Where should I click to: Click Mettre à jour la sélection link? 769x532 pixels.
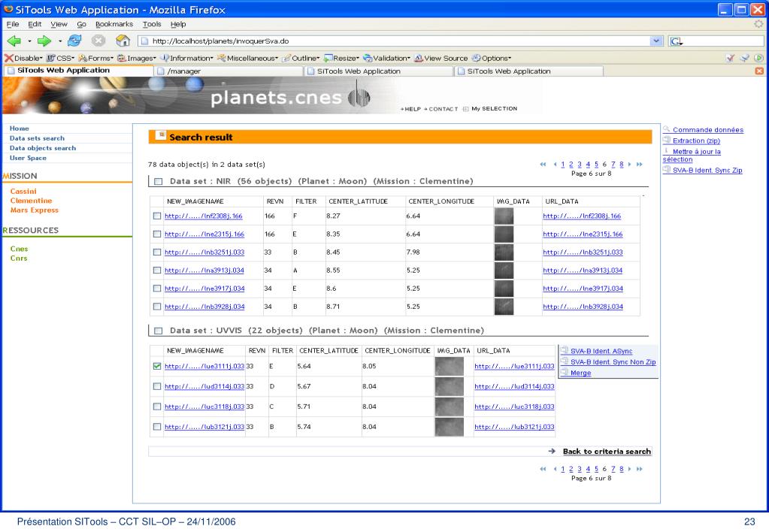(x=692, y=156)
